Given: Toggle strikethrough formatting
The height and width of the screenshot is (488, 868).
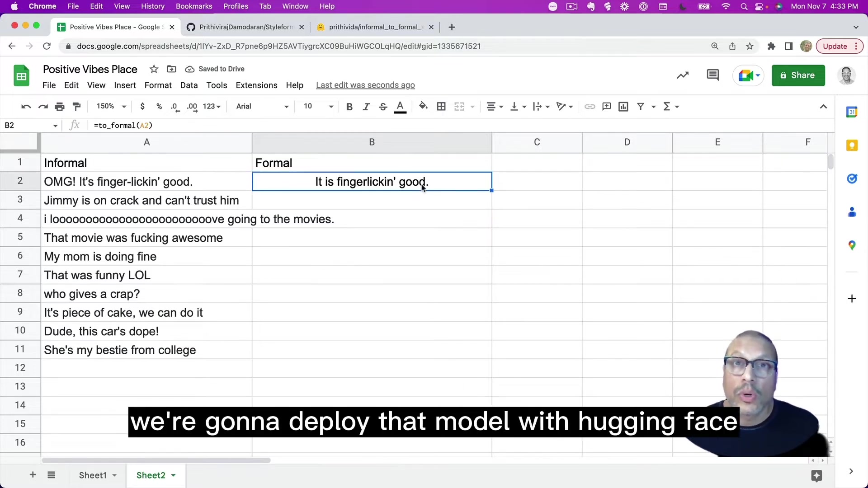Looking at the screenshot, I should [383, 107].
